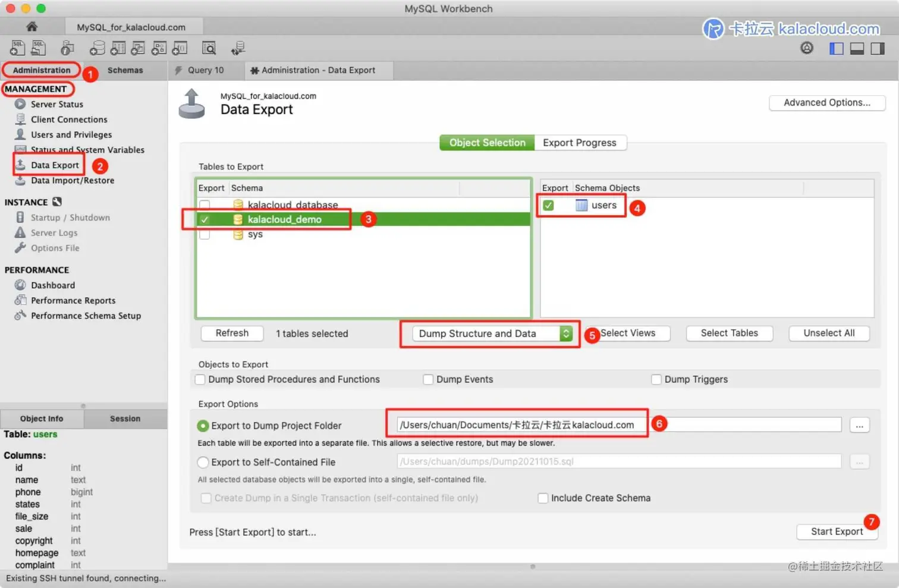Screen dimensions: 899x588
Task: Switch to the Object Selection tab
Action: (x=487, y=143)
